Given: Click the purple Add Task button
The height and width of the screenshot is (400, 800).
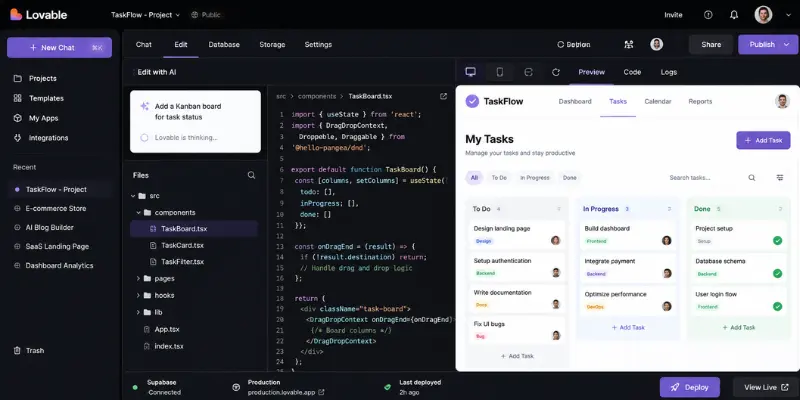Looking at the screenshot, I should tap(763, 140).
